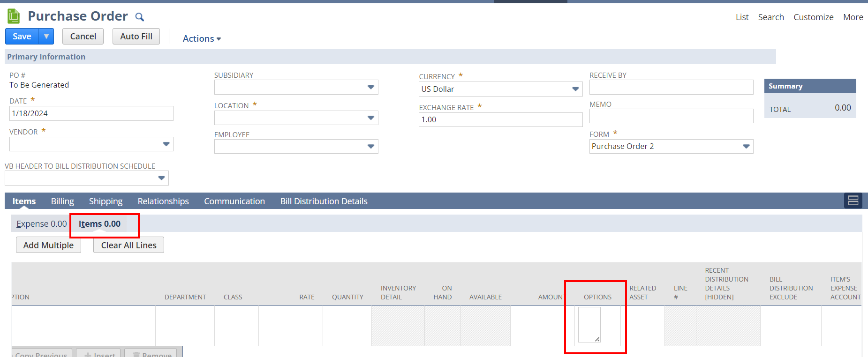The image size is (868, 357).
Task: Select the Expense 0.00 subtab
Action: 41,224
